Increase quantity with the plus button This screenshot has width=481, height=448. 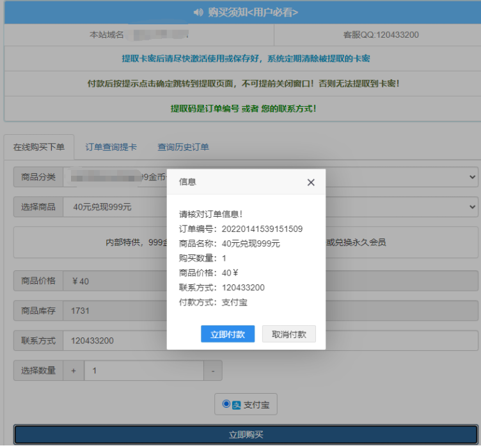coord(74,371)
